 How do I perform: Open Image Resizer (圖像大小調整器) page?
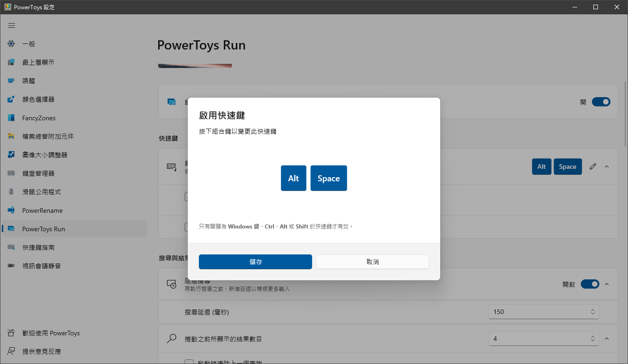point(74,155)
